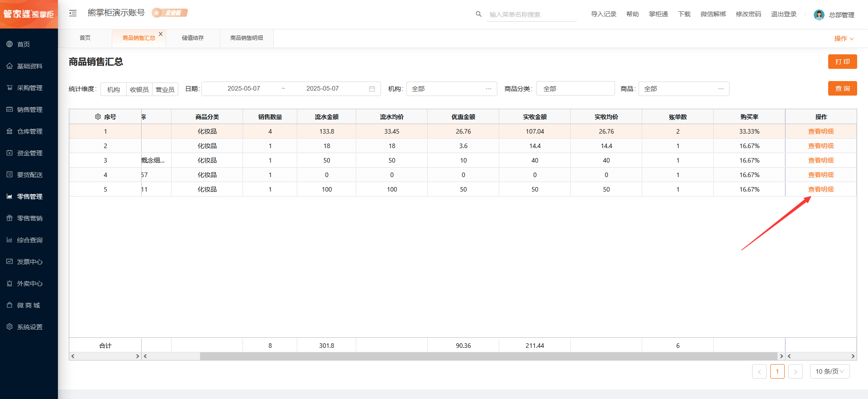Click the 仓库管理 warehouse icon
This screenshot has width=868, height=399.
(10, 131)
